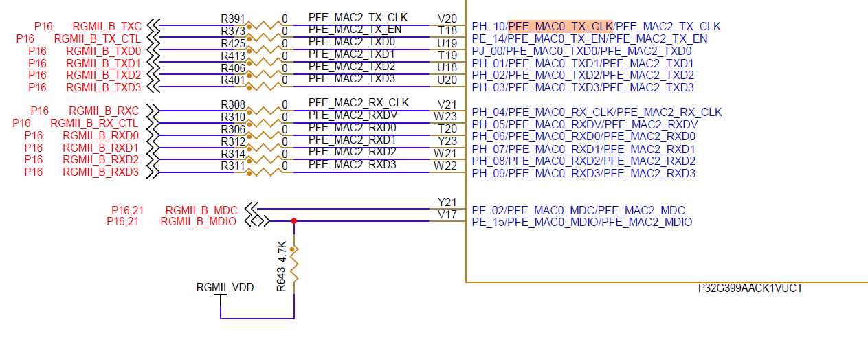Click pin number V21
Image resolution: width=868 pixels, height=351 pixels.
pyautogui.click(x=447, y=104)
